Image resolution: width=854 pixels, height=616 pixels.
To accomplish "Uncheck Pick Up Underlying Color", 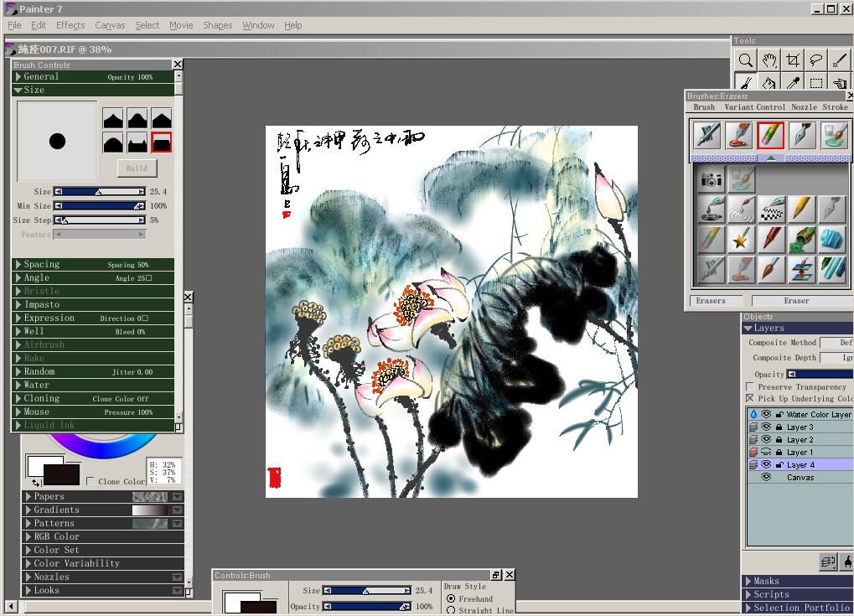I will pyautogui.click(x=750, y=398).
